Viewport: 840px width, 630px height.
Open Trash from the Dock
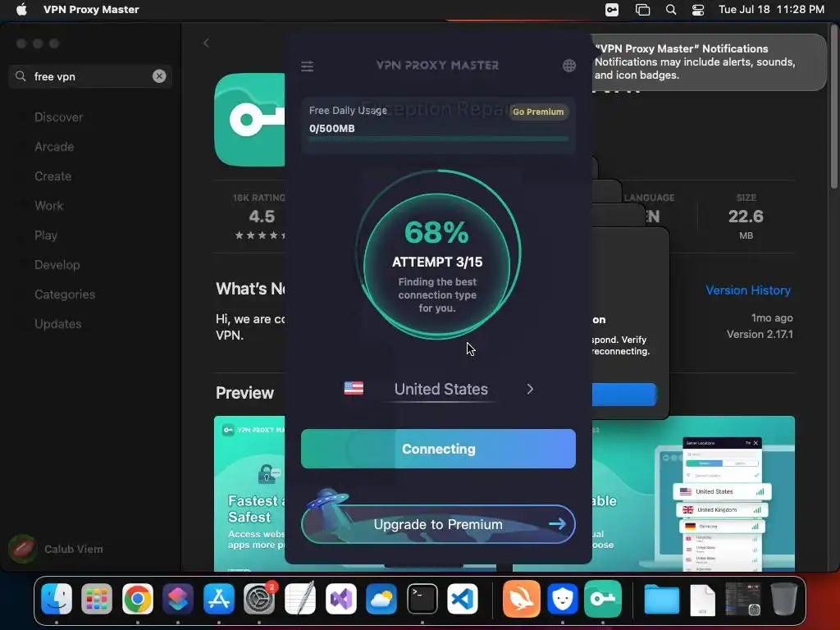pos(783,598)
